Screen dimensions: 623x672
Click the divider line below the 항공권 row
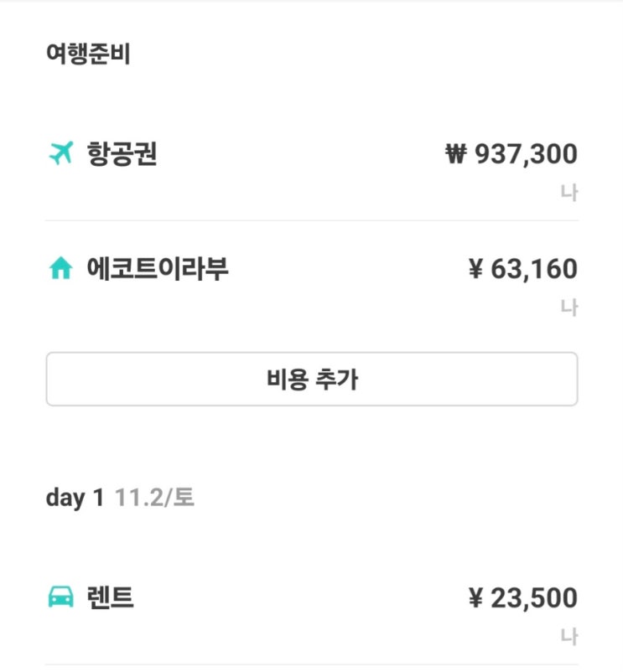click(311, 221)
